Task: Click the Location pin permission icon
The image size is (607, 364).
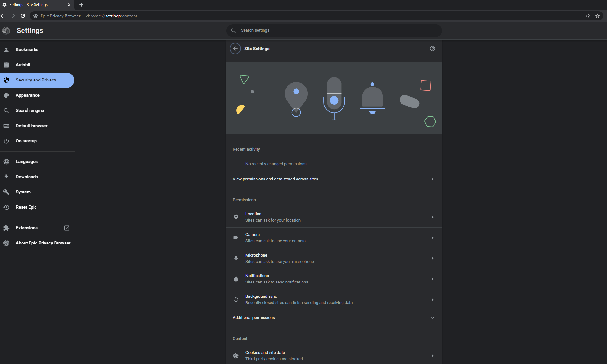Action: pos(236,217)
